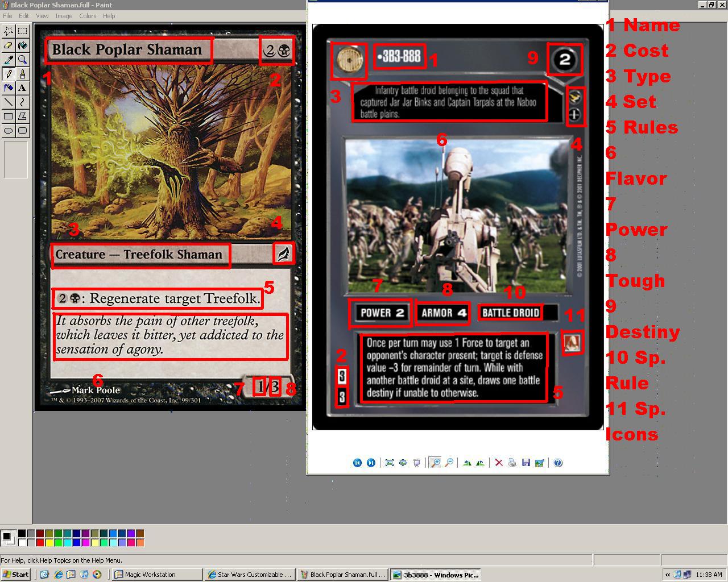Switch to Magic Workstation taskbar button
This screenshot has width=728, height=582.
point(158,575)
